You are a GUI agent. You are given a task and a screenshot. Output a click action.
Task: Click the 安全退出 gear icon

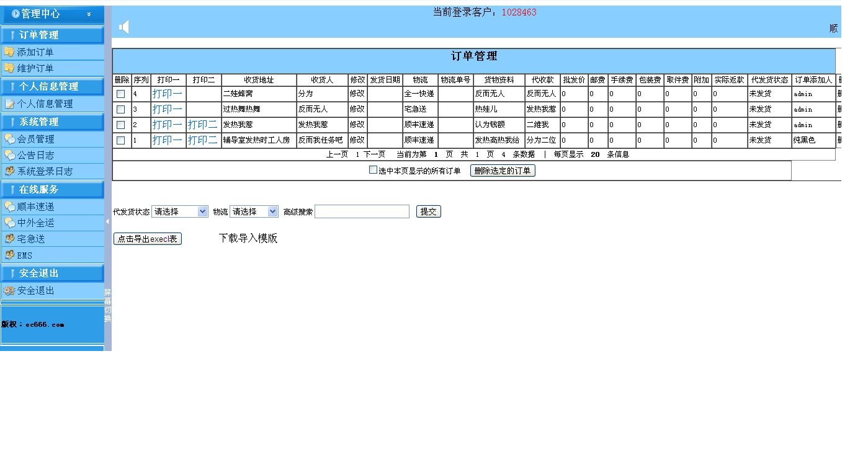[9, 290]
